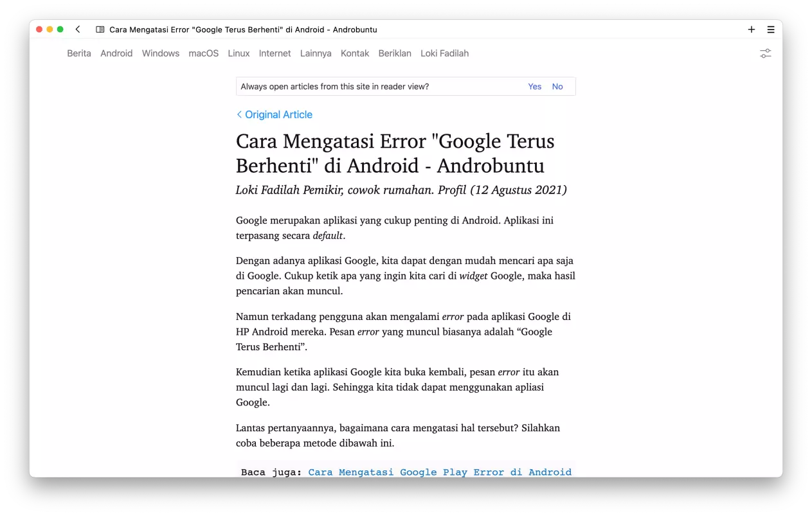Enter full screen with the green traffic light

[60, 29]
